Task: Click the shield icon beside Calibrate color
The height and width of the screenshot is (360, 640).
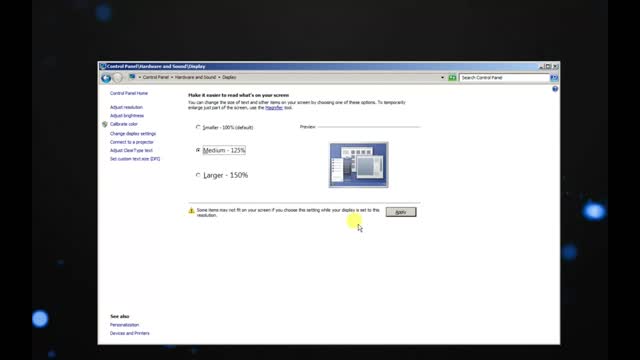Action: (105, 124)
